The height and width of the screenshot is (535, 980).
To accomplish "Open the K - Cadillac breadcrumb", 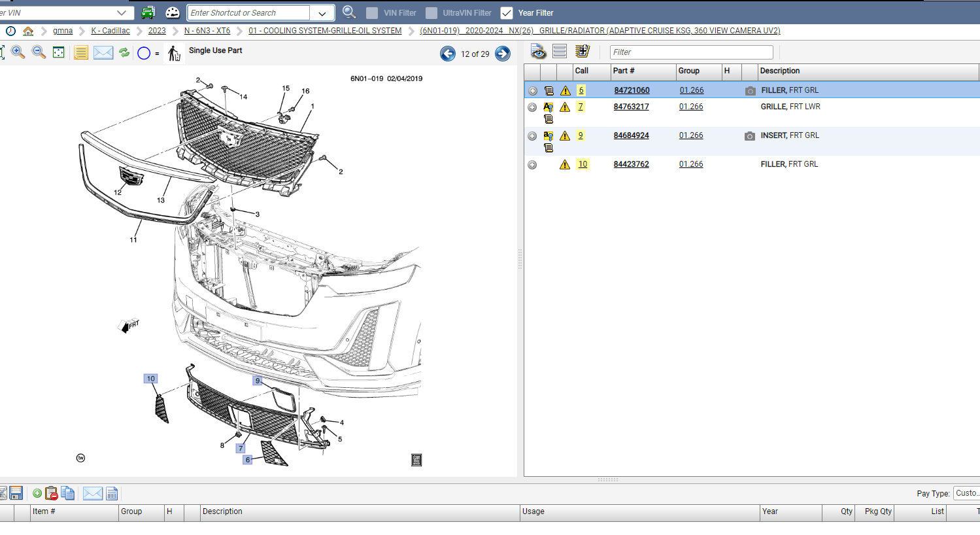I will [x=110, y=31].
